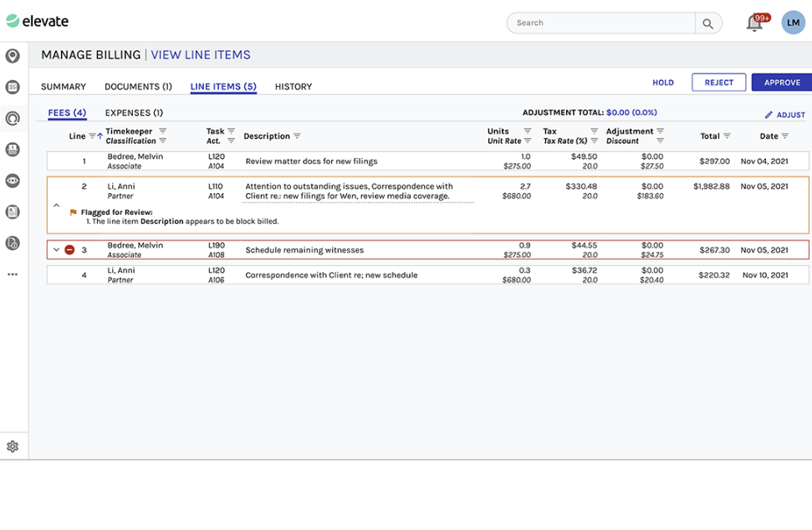The height and width of the screenshot is (530, 812).
Task: Filter the Date column
Action: point(785,136)
